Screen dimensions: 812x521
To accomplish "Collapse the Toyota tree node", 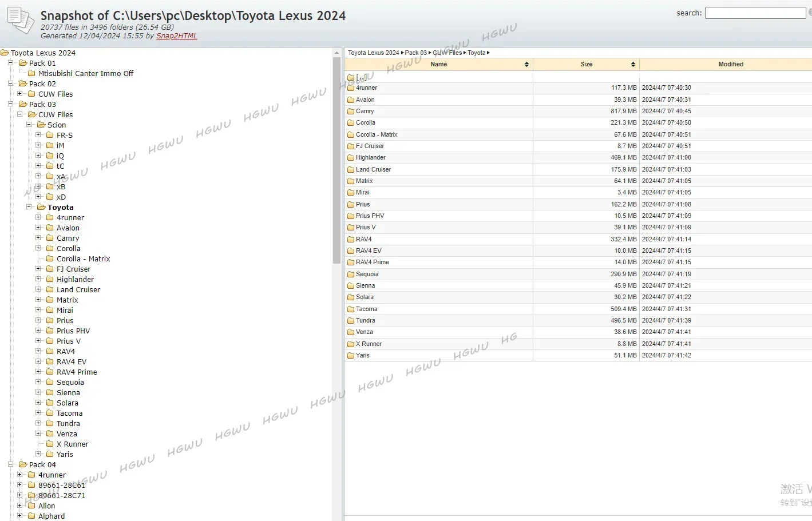I will [x=29, y=207].
